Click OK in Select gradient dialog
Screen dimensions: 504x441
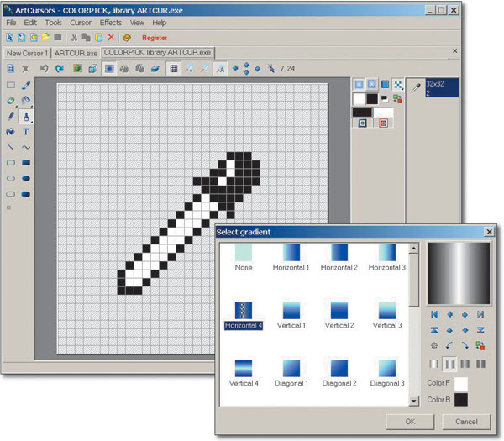coord(410,422)
